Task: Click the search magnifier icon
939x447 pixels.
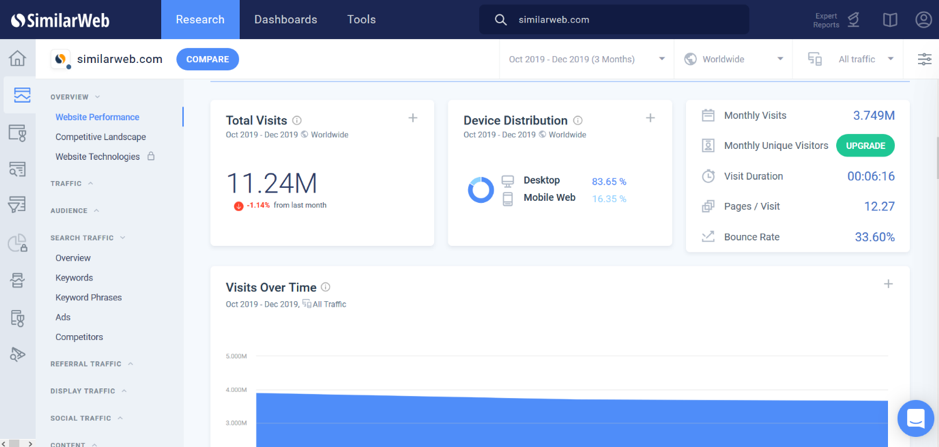Action: [x=501, y=20]
